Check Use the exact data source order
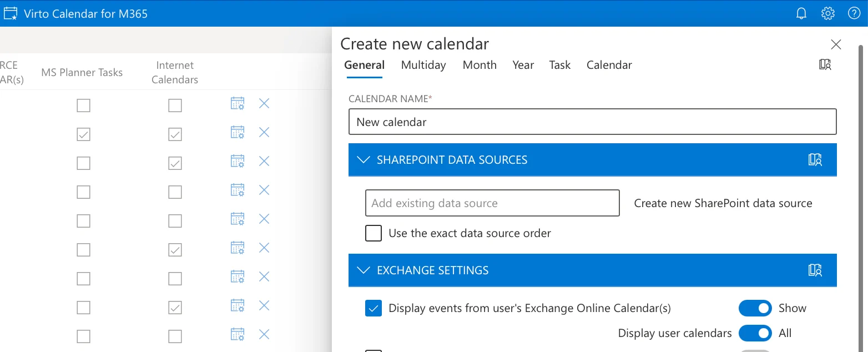Image resolution: width=868 pixels, height=352 pixels. 374,233
